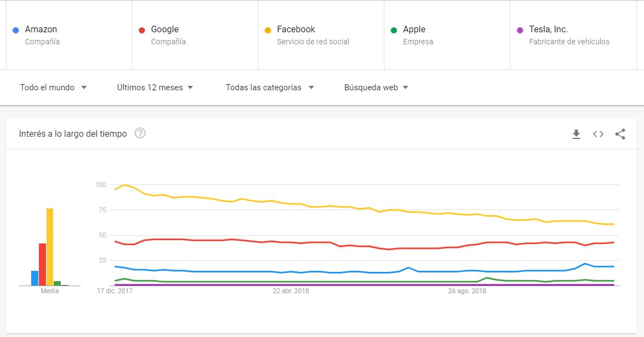Screen dimensions: 644x337
Task: Click Google's red legend dot
Action: pyautogui.click(x=143, y=29)
